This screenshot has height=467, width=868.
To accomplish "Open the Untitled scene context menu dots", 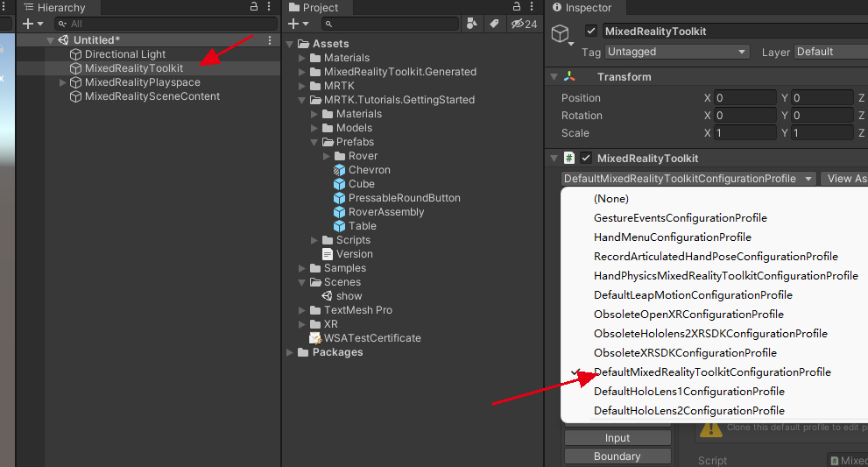I will coord(270,40).
